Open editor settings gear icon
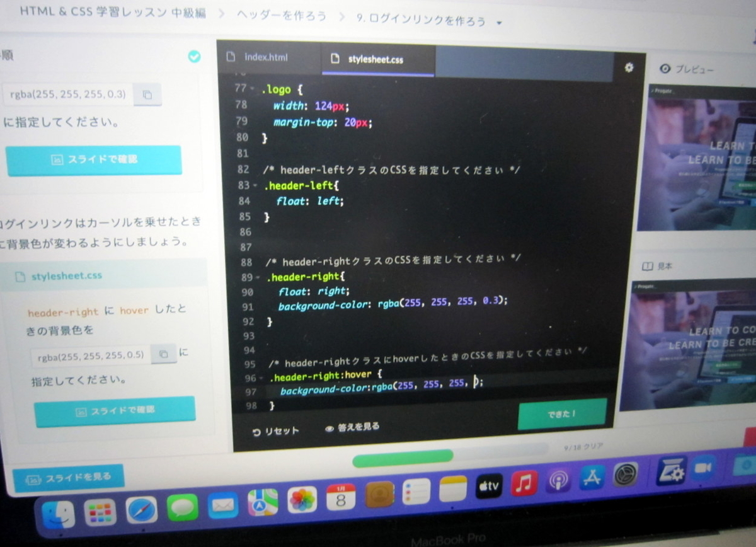The image size is (756, 547). [x=628, y=67]
